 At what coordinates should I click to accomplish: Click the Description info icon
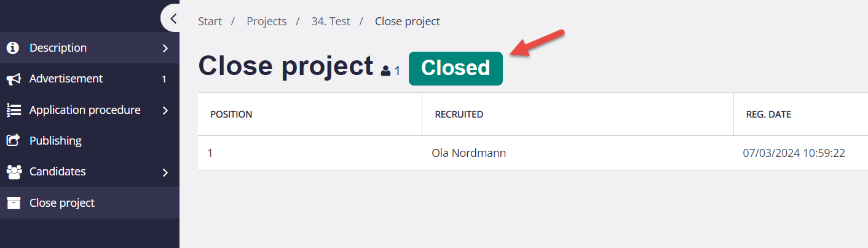click(x=13, y=47)
